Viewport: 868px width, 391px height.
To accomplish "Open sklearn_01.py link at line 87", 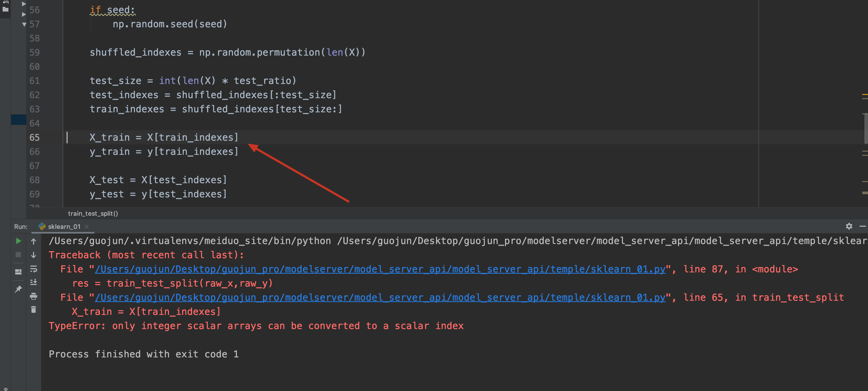I will tap(380, 269).
